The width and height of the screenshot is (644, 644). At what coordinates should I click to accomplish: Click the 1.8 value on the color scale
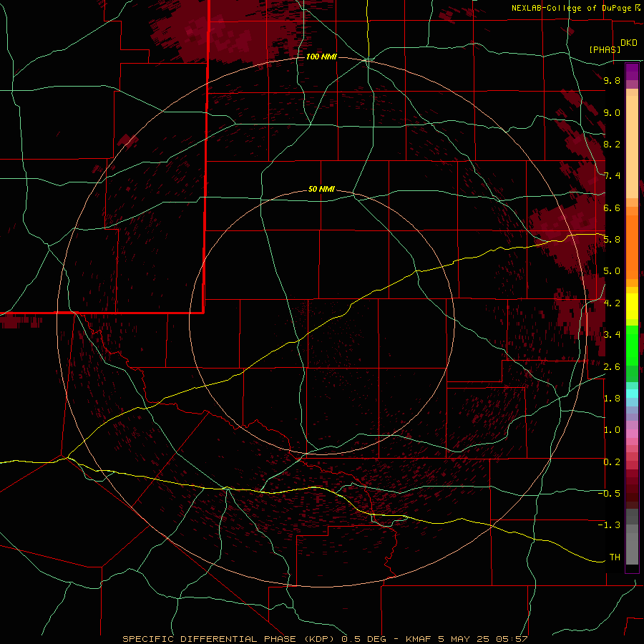[x=612, y=399]
